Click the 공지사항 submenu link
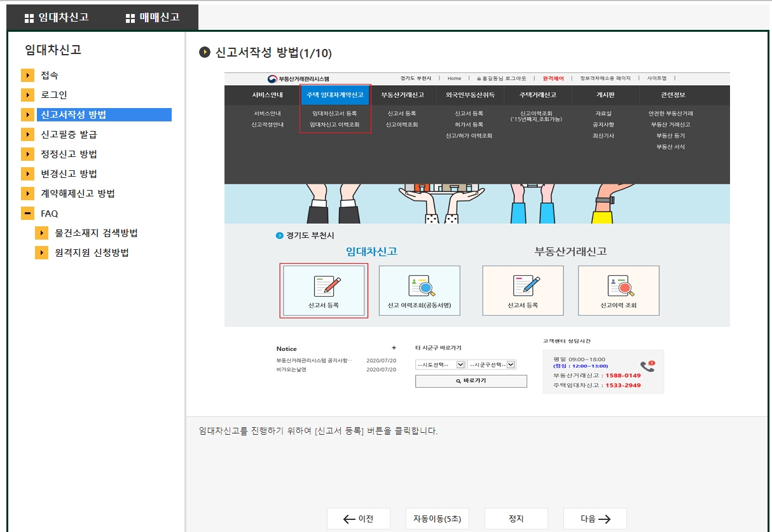The image size is (772, 532). coord(603,125)
